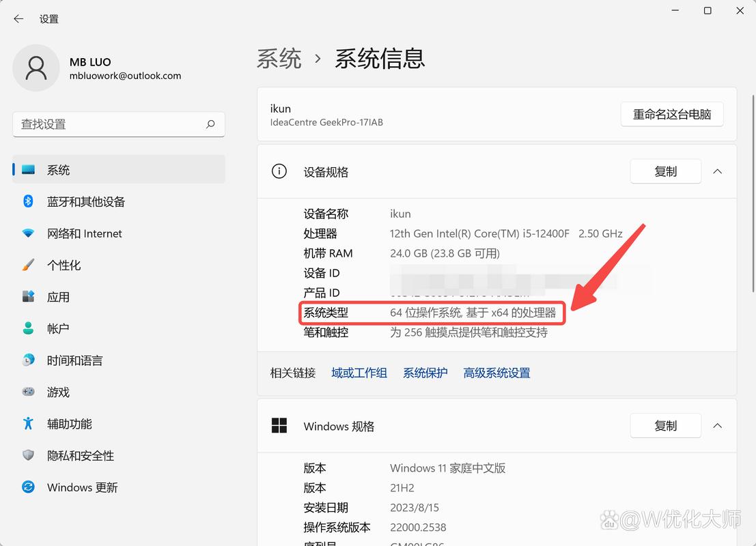
Task: Collapse the Windows 规格 section chevron
Action: point(717,425)
